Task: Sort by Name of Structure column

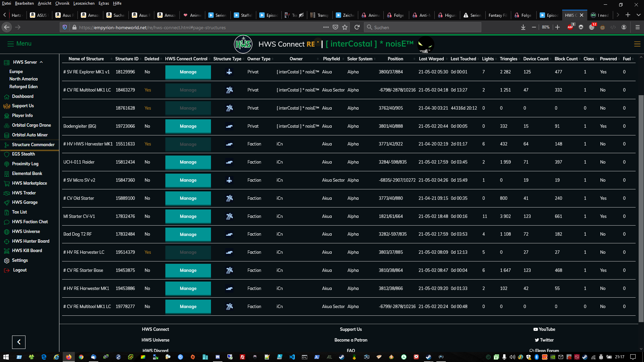Action: coord(86,59)
